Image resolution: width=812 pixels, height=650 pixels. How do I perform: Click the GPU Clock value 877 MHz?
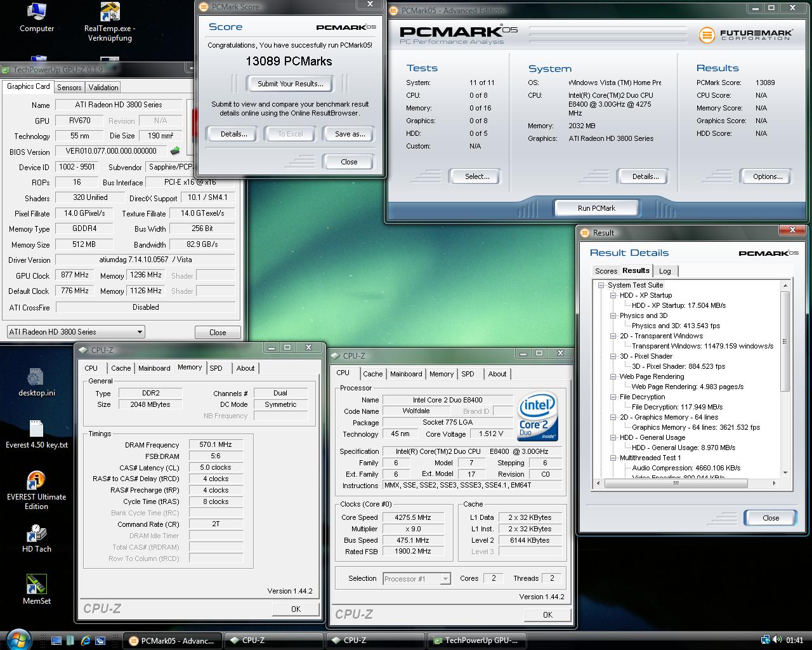tap(74, 275)
